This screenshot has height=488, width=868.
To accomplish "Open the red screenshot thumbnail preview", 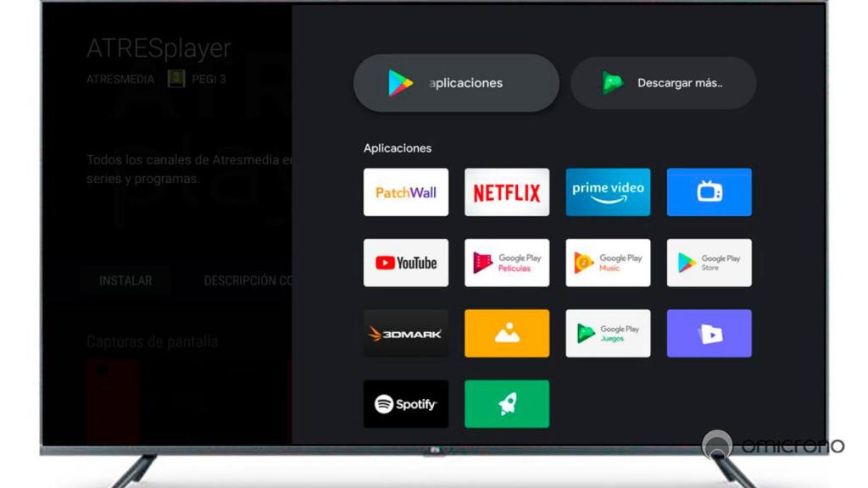I will click(113, 400).
